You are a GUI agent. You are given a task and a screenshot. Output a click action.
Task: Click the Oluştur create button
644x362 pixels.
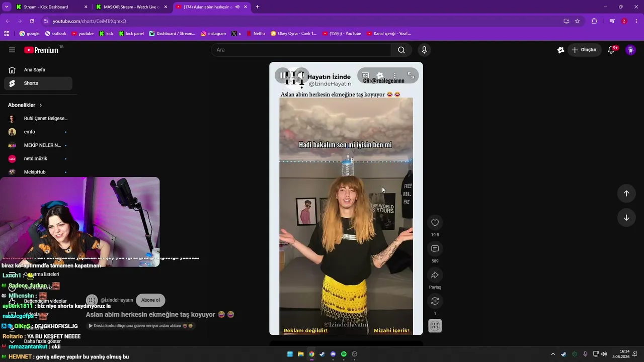tap(584, 50)
